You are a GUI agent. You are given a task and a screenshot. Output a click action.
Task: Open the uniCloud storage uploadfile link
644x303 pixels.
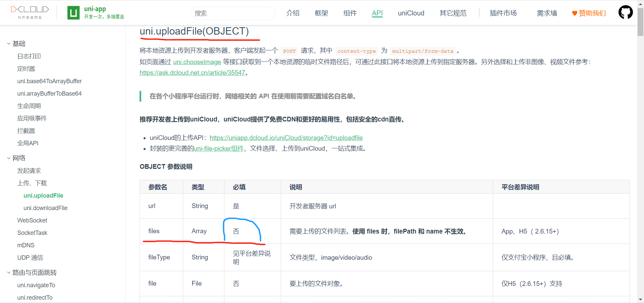point(286,138)
